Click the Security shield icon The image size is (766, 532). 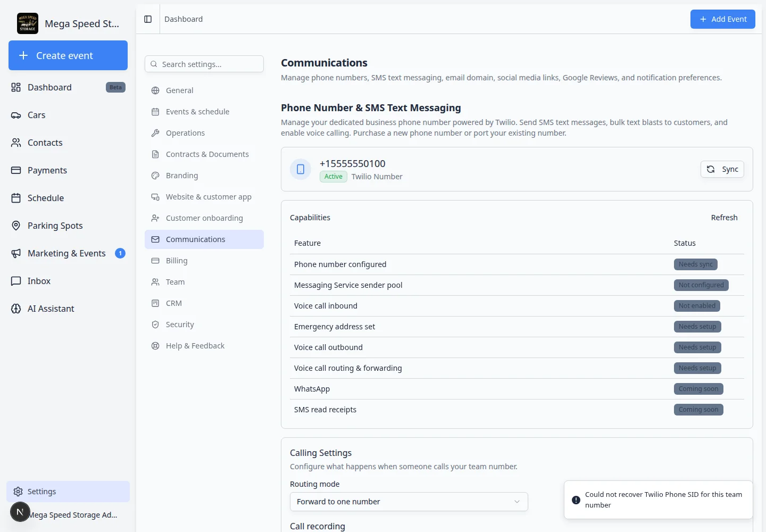point(155,325)
